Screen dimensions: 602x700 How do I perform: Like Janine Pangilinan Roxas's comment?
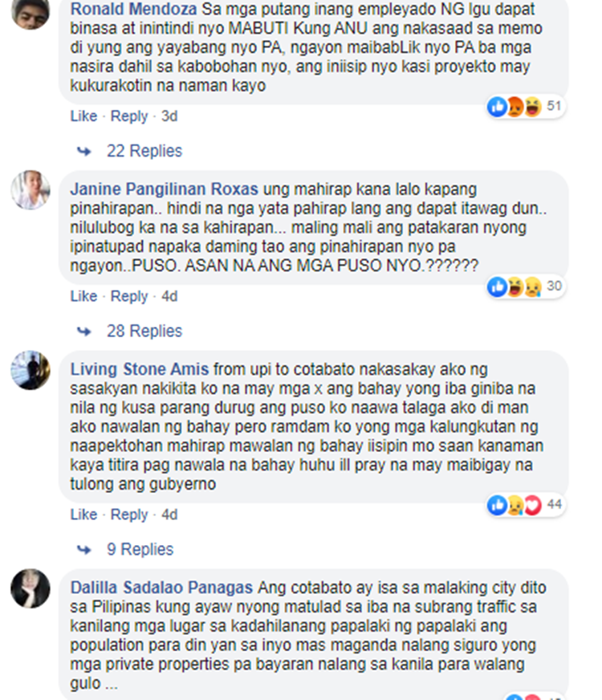(83, 296)
